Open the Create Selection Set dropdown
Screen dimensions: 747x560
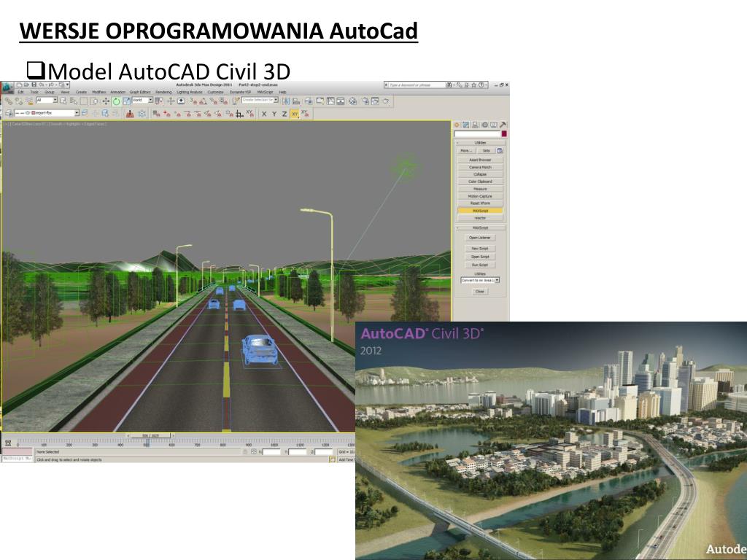tap(260, 100)
